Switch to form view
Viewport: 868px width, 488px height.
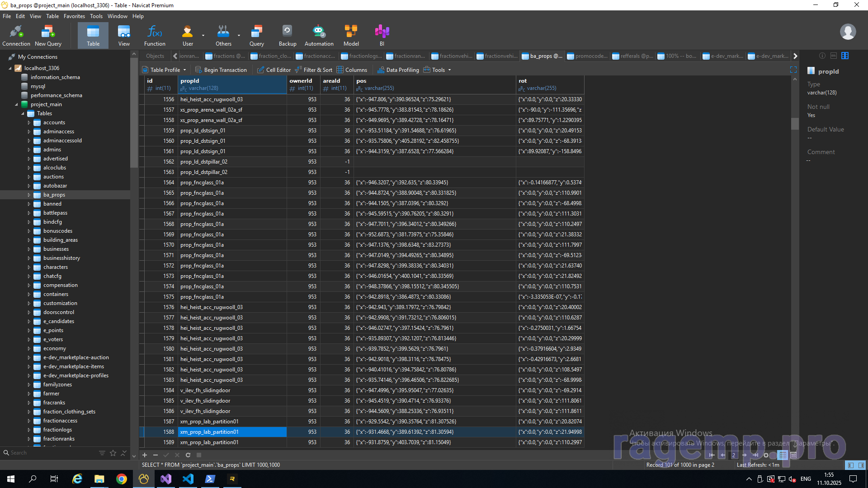pyautogui.click(x=793, y=455)
